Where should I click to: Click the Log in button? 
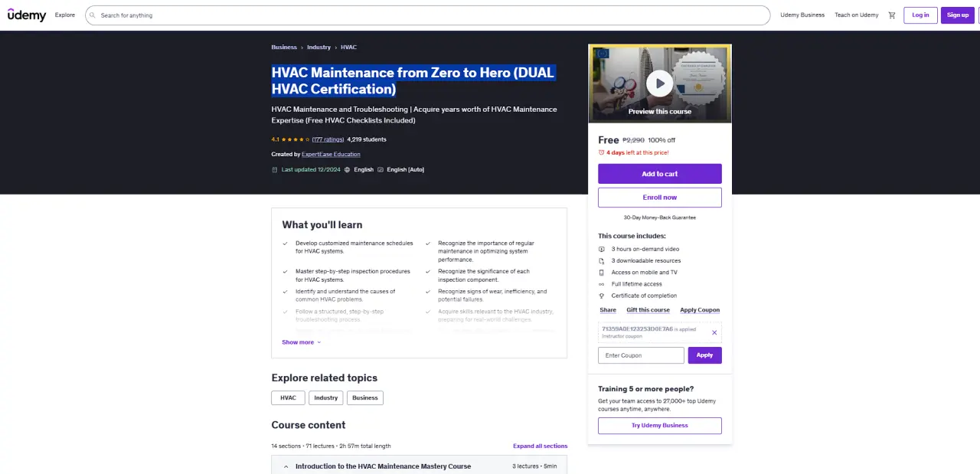pyautogui.click(x=920, y=15)
